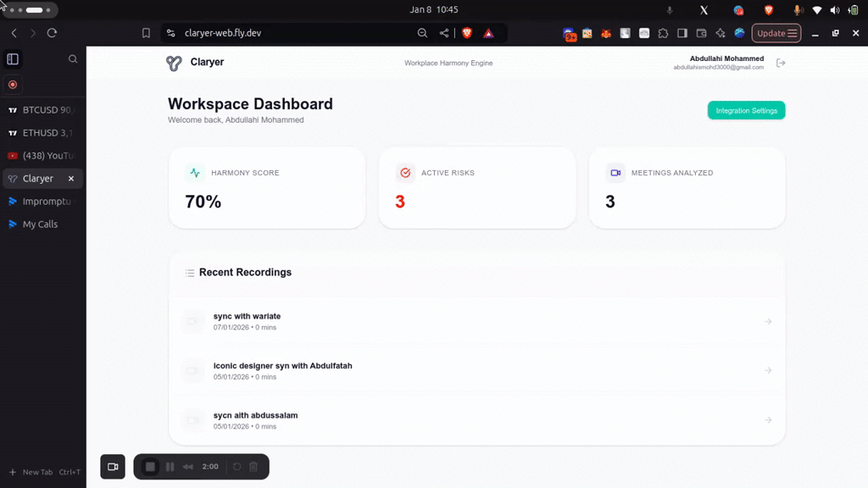The height and width of the screenshot is (488, 868).
Task: Delete recording with trash icon
Action: pos(253,467)
